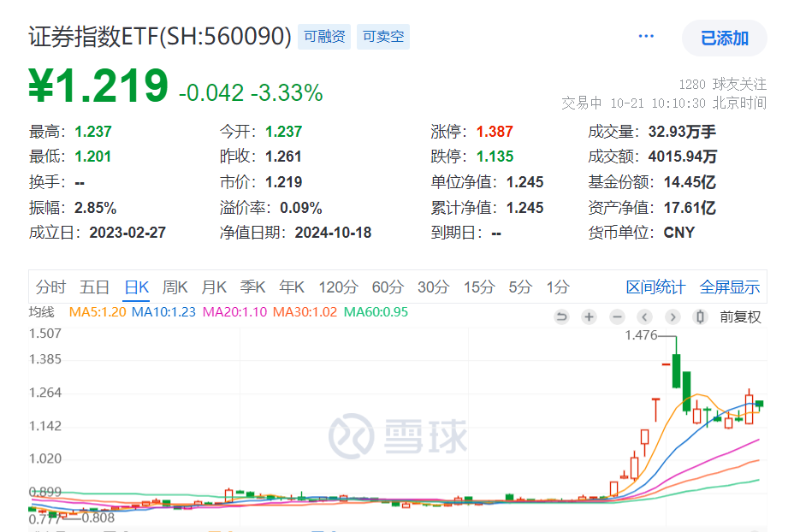Click the 成交量 value 32.93万手
The height and width of the screenshot is (532, 794).
[x=682, y=132]
